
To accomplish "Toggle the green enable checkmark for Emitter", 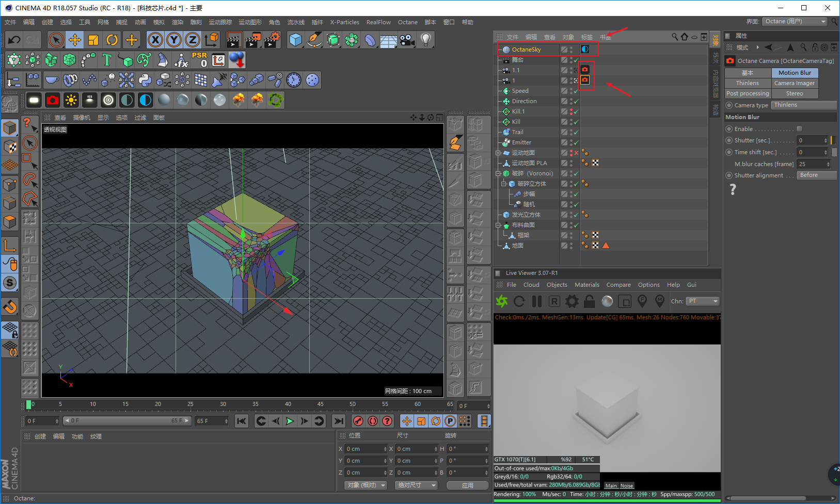I will pos(576,142).
